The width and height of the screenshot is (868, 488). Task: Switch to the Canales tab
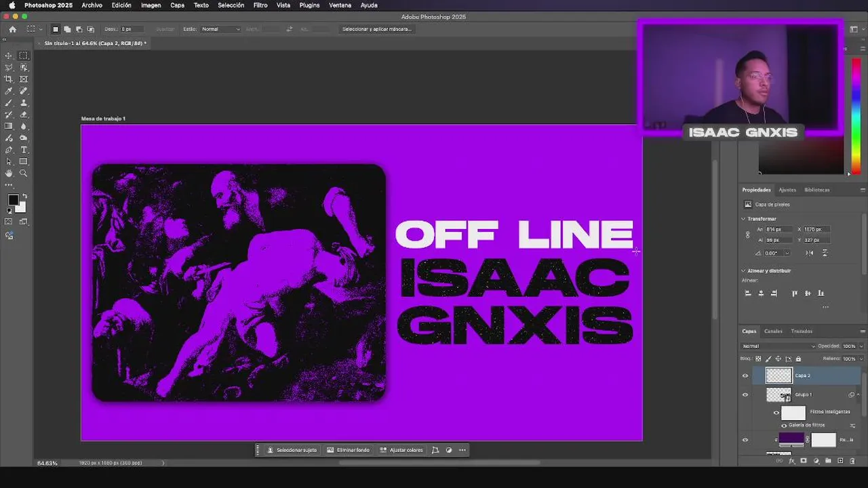pyautogui.click(x=773, y=331)
